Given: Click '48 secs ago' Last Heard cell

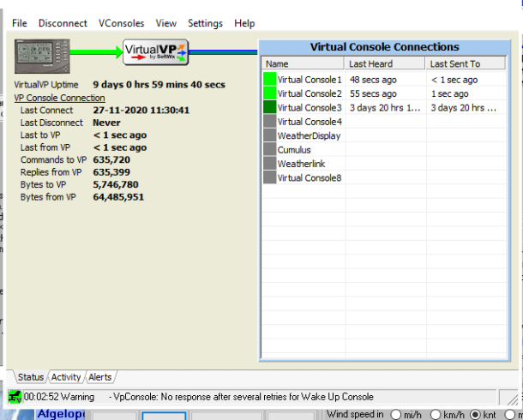Looking at the screenshot, I should pyautogui.click(x=373, y=80).
